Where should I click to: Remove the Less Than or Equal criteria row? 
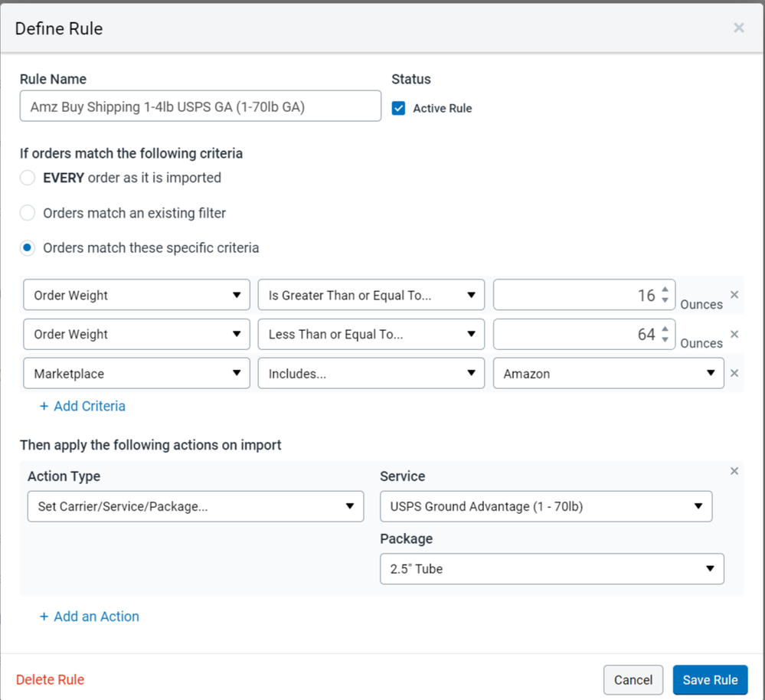(x=734, y=334)
